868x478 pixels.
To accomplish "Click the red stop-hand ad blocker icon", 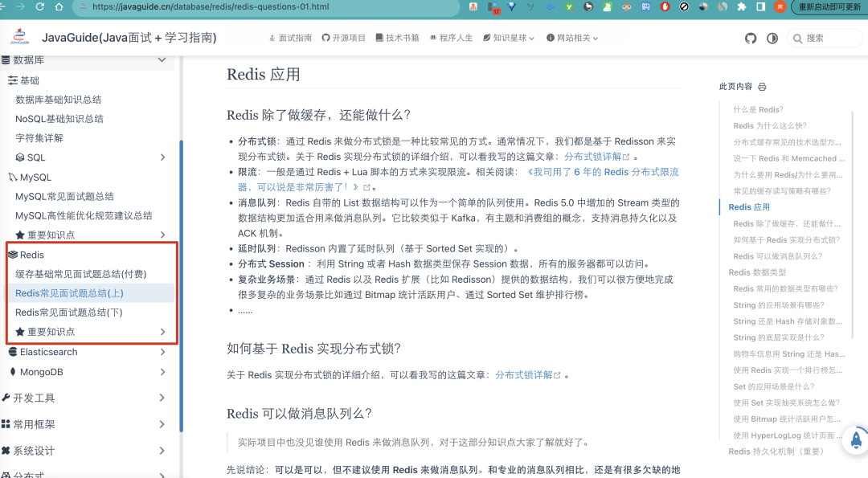I will [x=665, y=6].
